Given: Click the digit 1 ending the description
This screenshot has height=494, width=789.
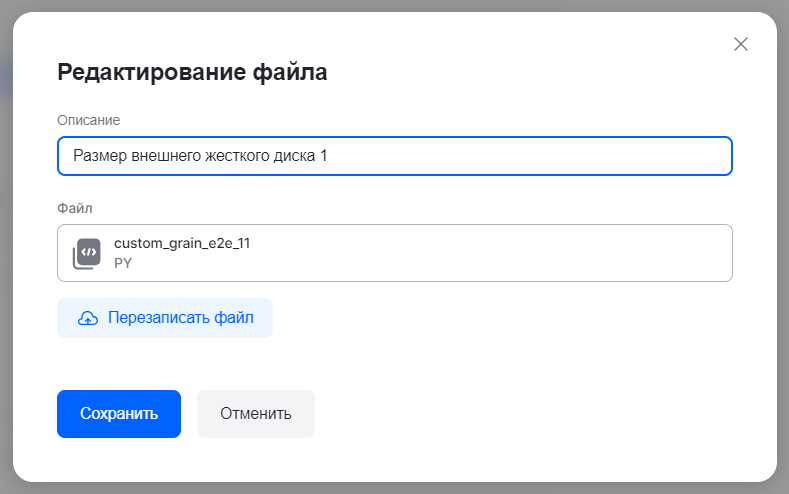Looking at the screenshot, I should pyautogui.click(x=324, y=156).
